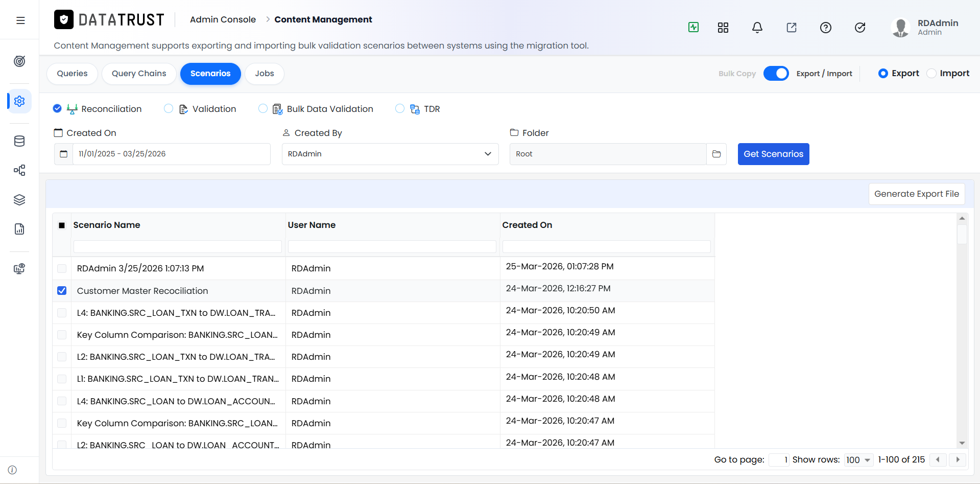980x484 pixels.
Task: Go to Admin Console breadcrumb
Action: (223, 19)
